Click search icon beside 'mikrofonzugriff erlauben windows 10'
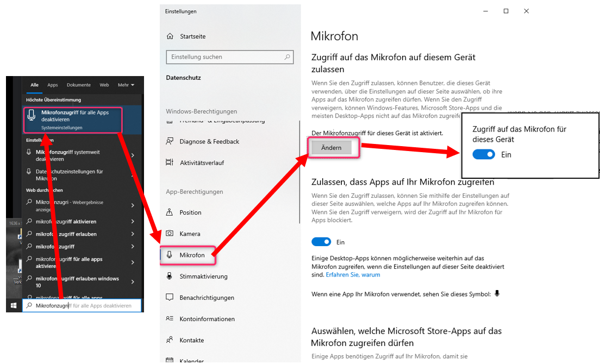 click(x=29, y=278)
